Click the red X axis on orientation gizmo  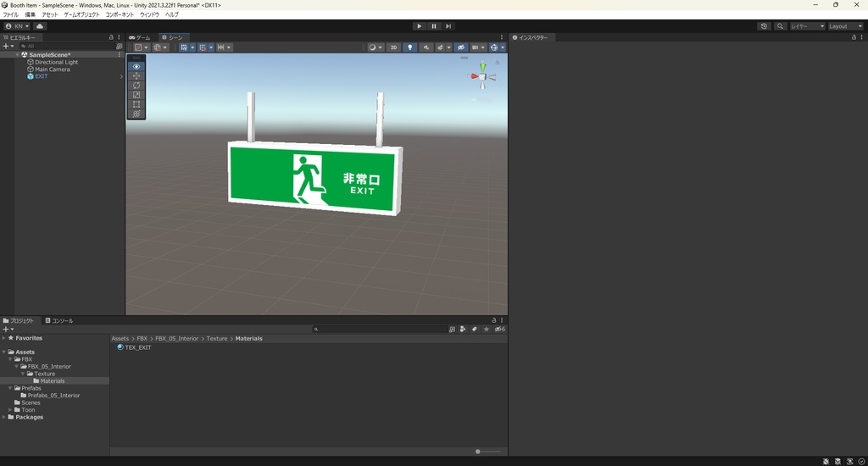coord(474,76)
